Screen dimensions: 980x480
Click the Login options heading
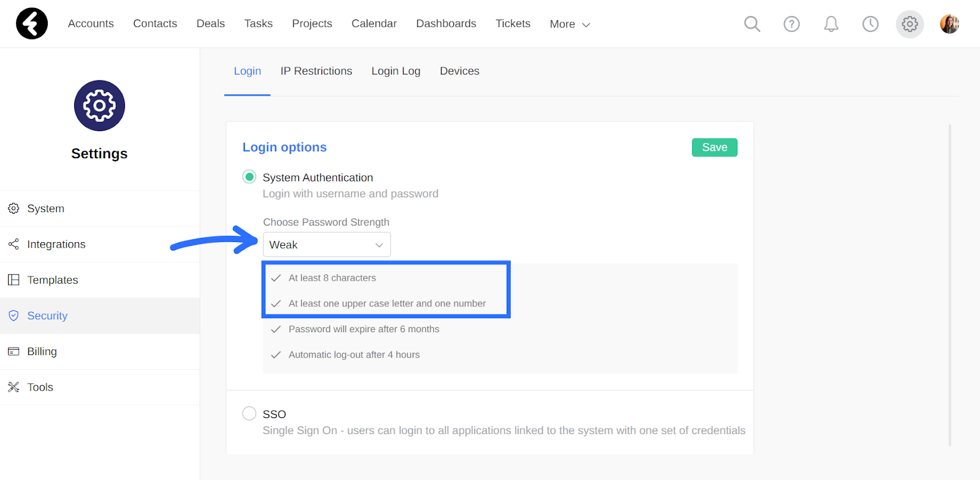point(285,147)
